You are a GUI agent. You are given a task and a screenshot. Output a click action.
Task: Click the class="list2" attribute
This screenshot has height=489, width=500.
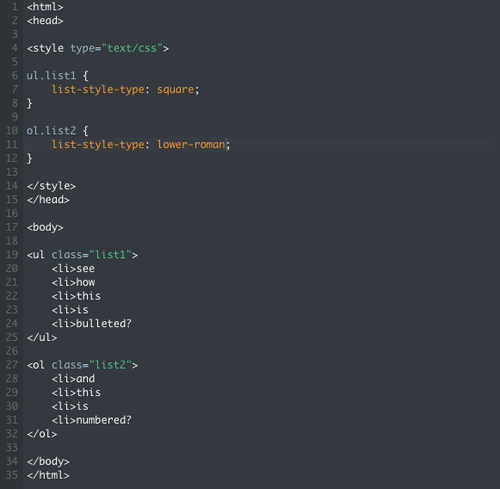coord(91,365)
